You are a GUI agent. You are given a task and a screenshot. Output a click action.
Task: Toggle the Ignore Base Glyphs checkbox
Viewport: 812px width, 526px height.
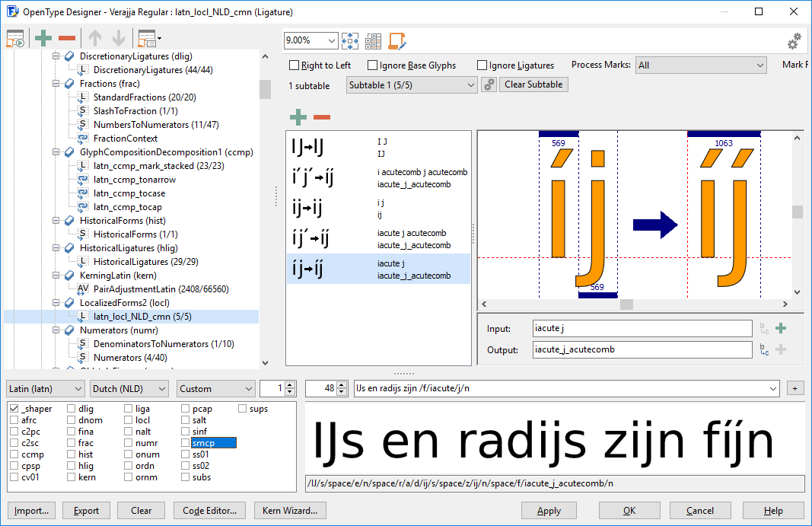coord(372,65)
